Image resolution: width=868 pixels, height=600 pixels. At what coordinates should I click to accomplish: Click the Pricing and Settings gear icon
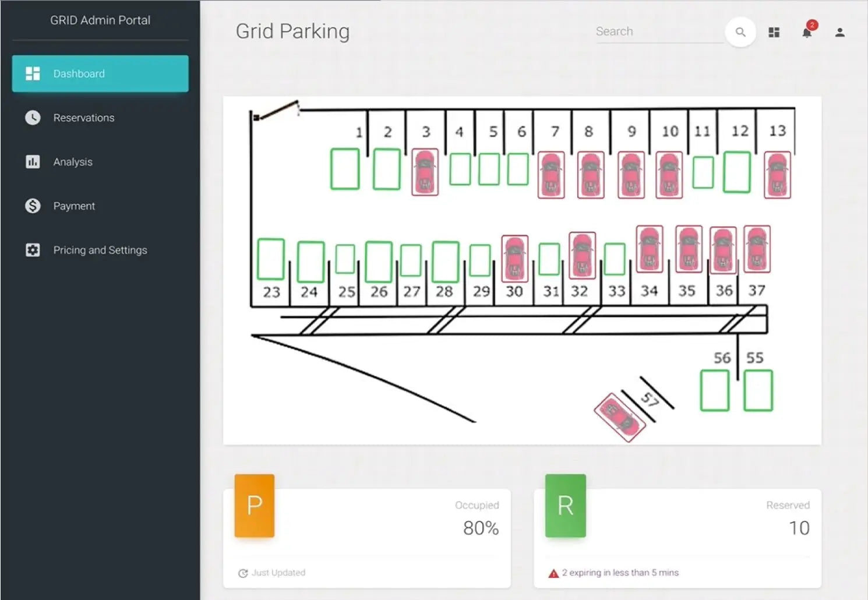[x=33, y=250]
